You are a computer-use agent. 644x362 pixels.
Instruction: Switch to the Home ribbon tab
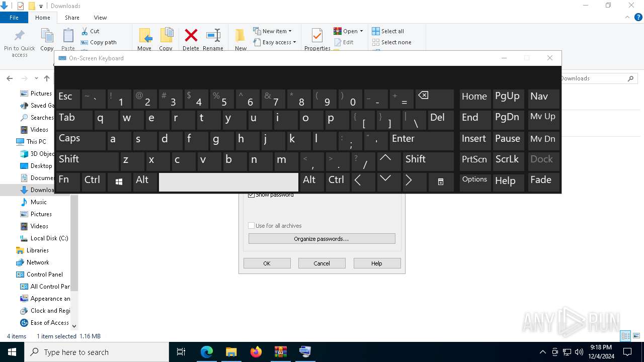coord(43,18)
